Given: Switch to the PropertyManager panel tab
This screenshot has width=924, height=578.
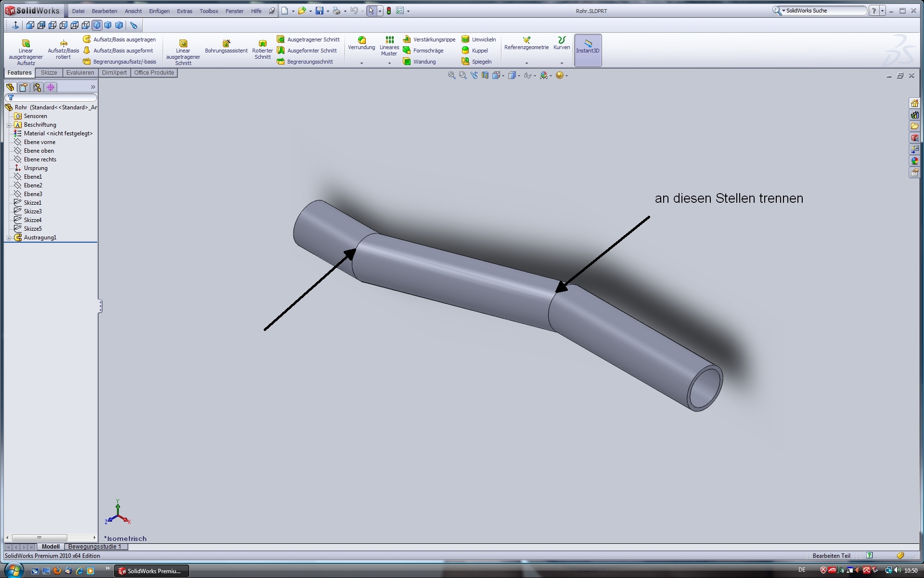Looking at the screenshot, I should (24, 87).
